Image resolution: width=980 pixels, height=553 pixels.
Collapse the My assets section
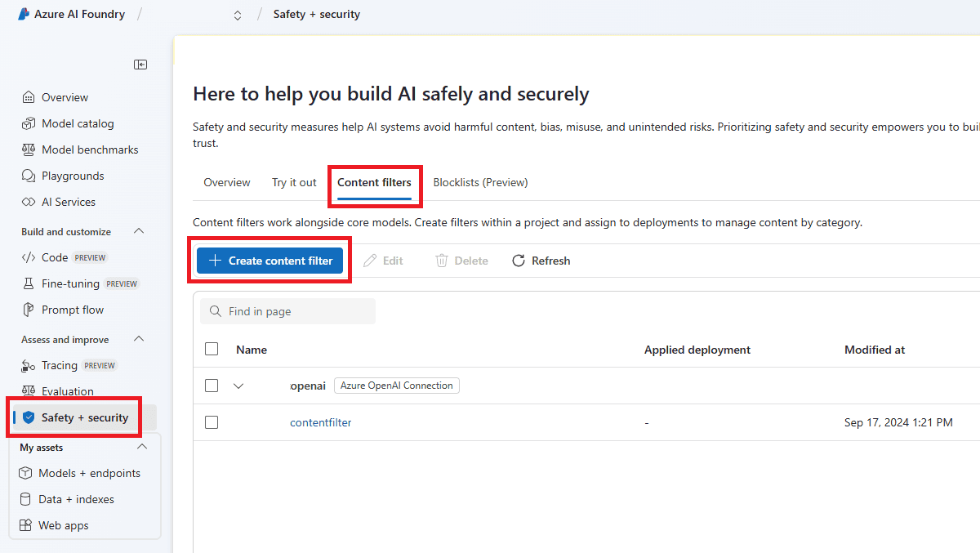click(141, 447)
